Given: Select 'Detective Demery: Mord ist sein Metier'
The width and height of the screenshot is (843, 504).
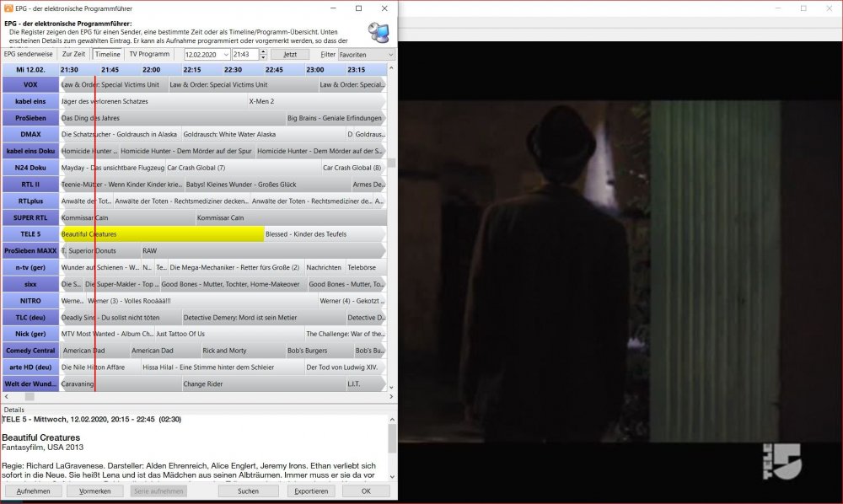Looking at the screenshot, I should [x=263, y=318].
